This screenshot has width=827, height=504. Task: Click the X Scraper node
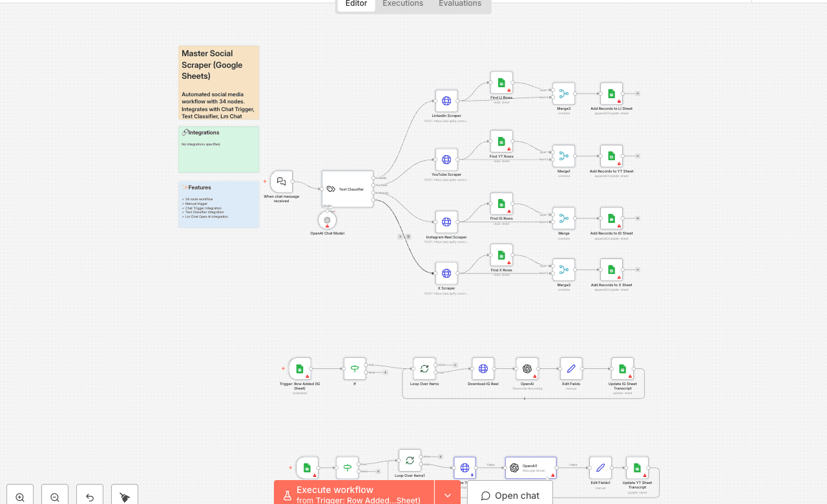pos(446,273)
